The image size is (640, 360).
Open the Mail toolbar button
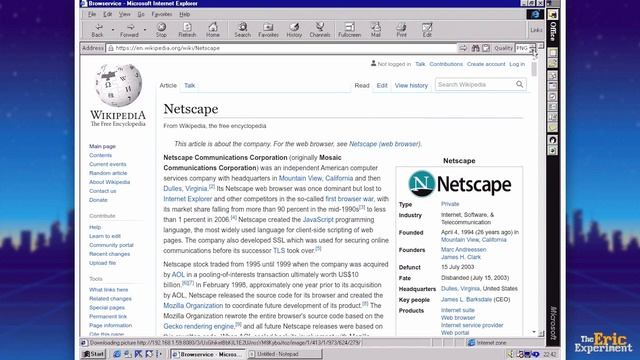tap(376, 30)
